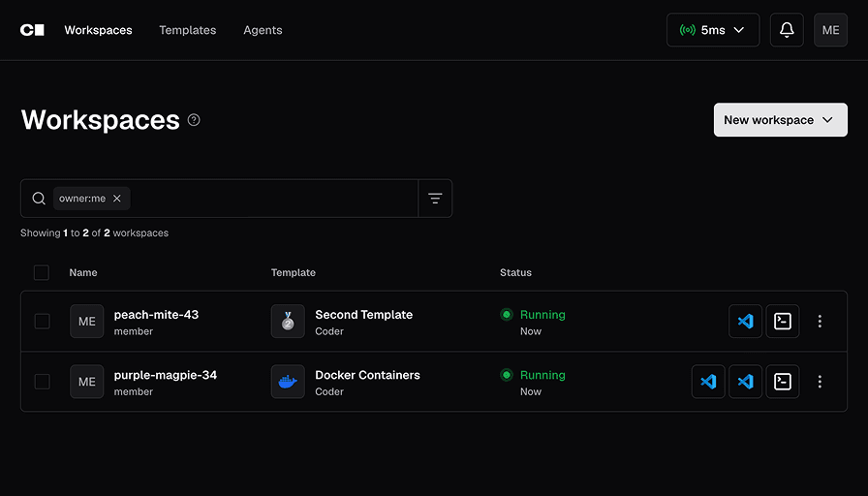868x496 pixels.
Task: Open the Second Template link
Action: pos(363,315)
